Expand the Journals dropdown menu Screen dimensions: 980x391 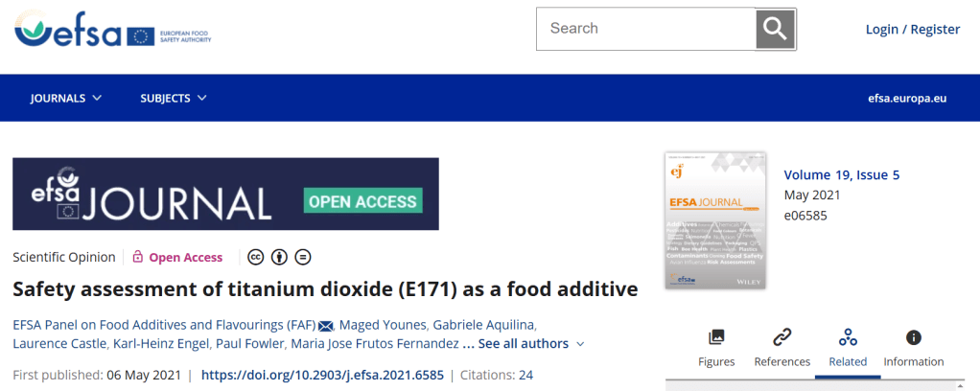coord(66,98)
